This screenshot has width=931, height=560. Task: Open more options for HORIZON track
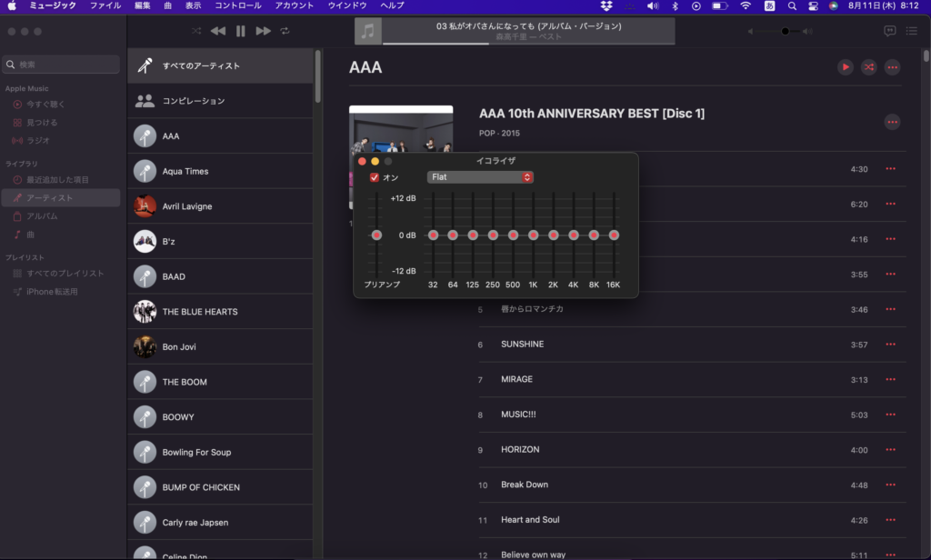891,449
